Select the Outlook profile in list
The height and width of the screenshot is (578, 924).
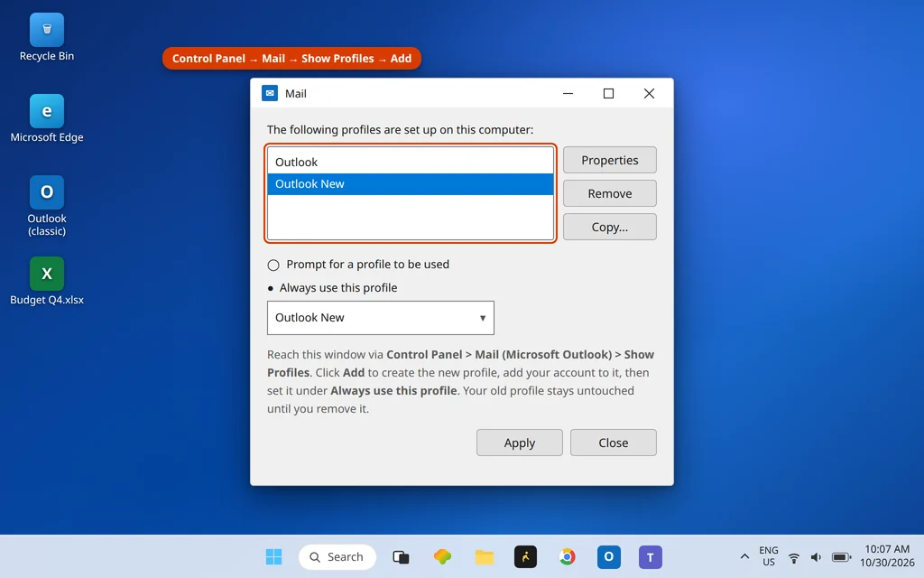click(411, 162)
